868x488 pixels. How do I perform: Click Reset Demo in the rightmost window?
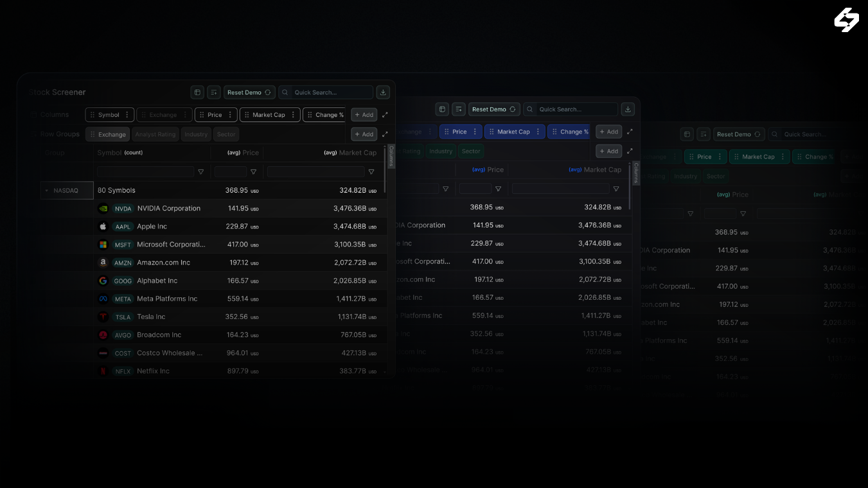[739, 134]
